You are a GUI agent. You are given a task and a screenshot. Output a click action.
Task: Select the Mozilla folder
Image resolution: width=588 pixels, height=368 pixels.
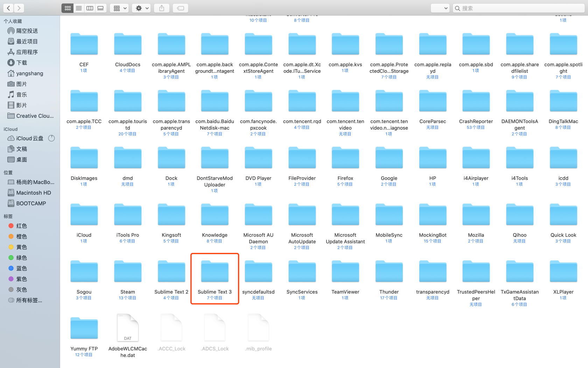[476, 215]
